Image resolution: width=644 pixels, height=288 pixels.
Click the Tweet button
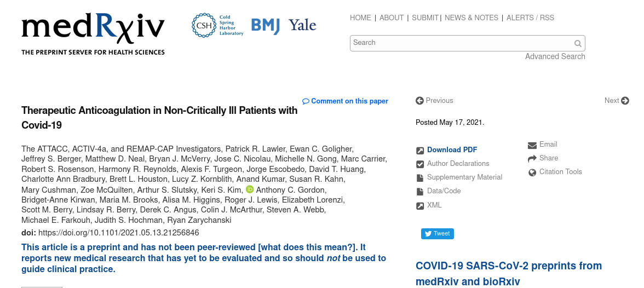coord(437,234)
